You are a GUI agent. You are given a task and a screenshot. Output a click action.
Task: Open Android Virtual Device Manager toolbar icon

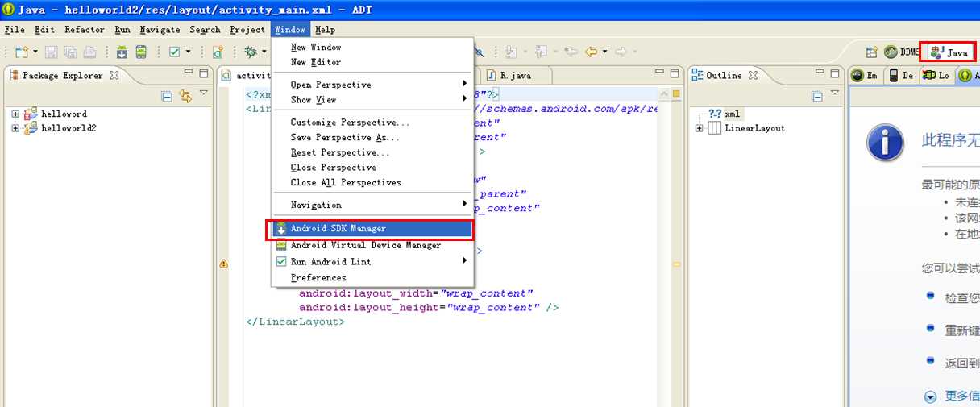[x=141, y=52]
